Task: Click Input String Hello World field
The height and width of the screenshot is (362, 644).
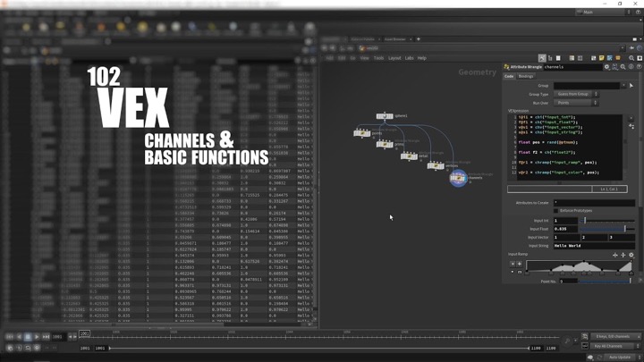Action: coord(594,246)
